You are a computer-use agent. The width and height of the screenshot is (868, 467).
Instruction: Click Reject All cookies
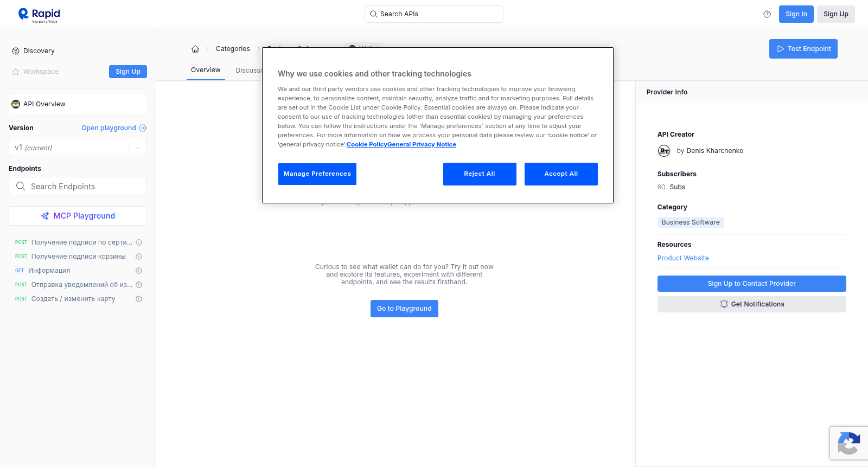click(x=480, y=174)
